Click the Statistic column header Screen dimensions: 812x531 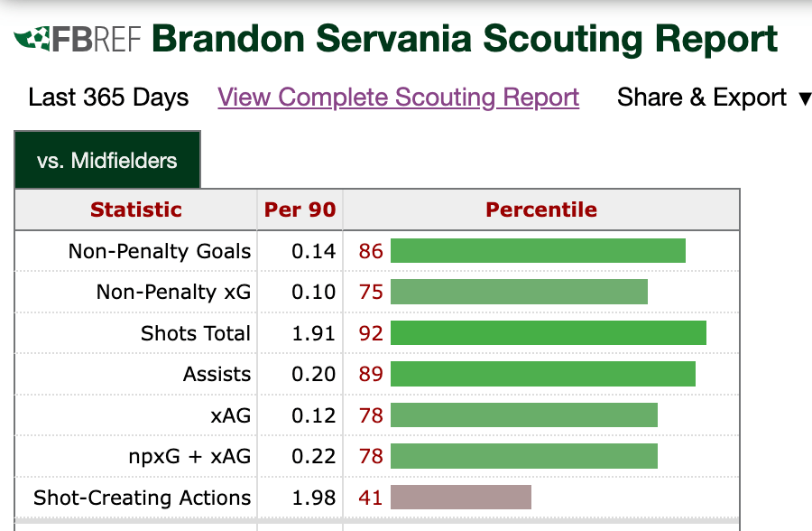(136, 210)
